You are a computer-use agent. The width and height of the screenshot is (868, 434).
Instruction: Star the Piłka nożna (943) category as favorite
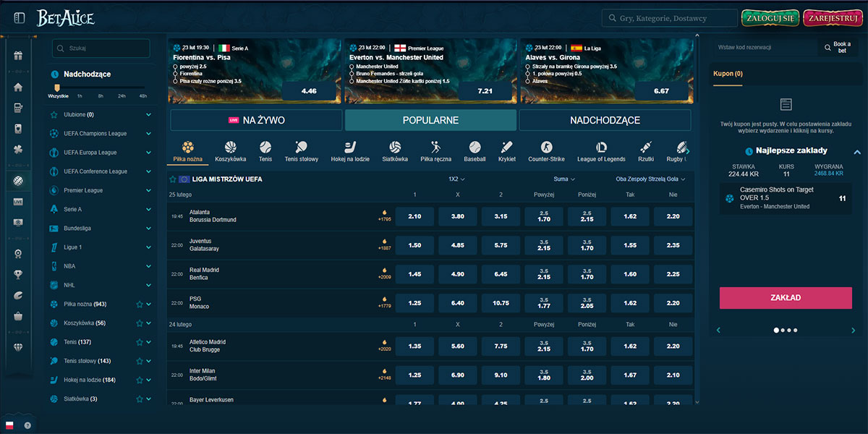point(140,304)
